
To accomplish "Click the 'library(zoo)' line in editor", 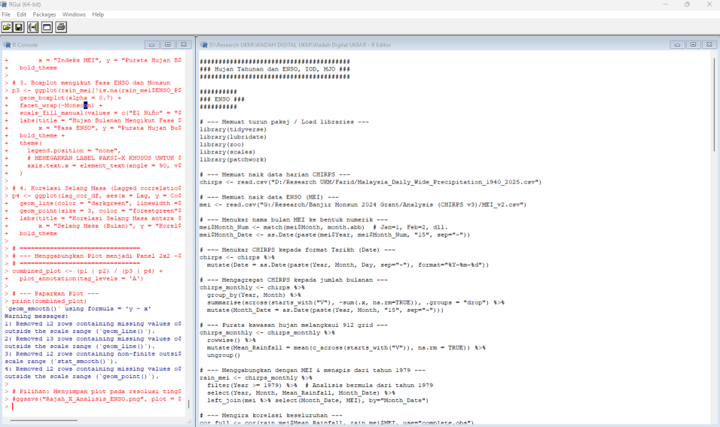I will (x=222, y=145).
